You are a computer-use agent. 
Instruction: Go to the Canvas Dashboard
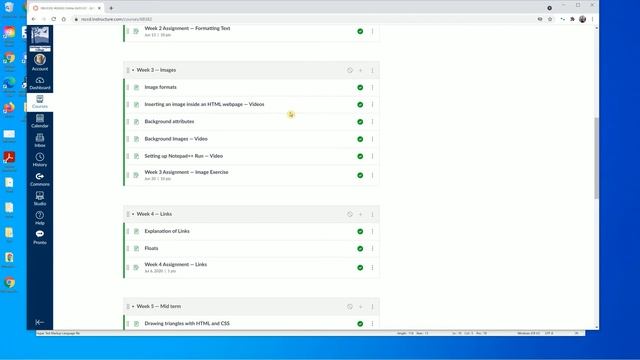tap(40, 83)
